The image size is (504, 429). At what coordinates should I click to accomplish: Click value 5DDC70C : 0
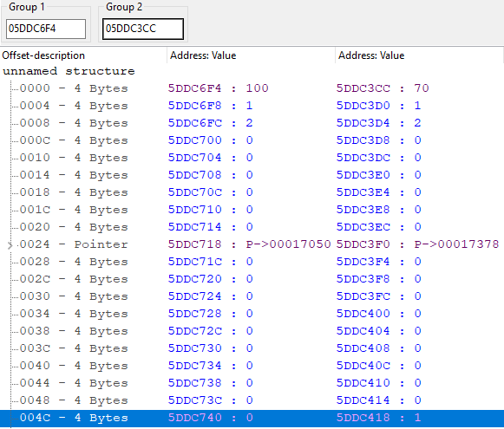(211, 192)
